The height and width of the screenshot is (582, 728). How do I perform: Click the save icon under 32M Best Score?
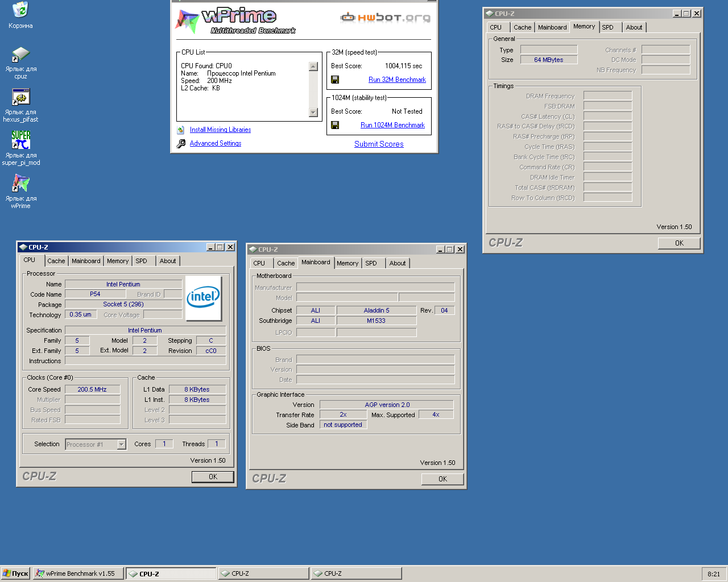tap(335, 80)
